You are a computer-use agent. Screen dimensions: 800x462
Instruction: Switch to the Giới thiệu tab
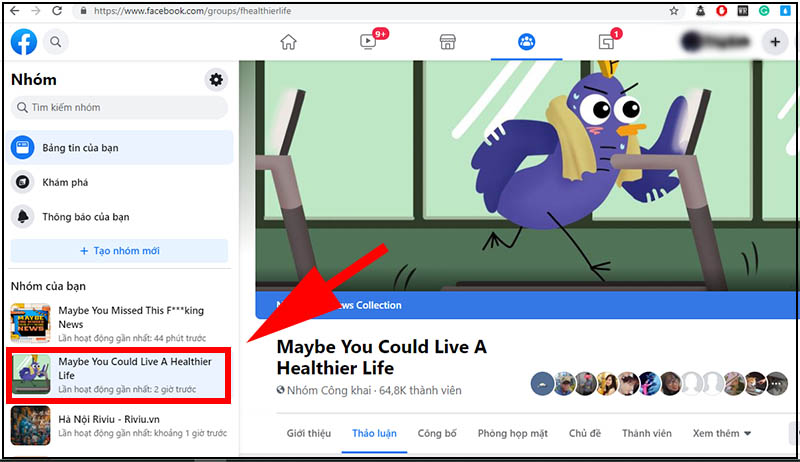coord(309,433)
